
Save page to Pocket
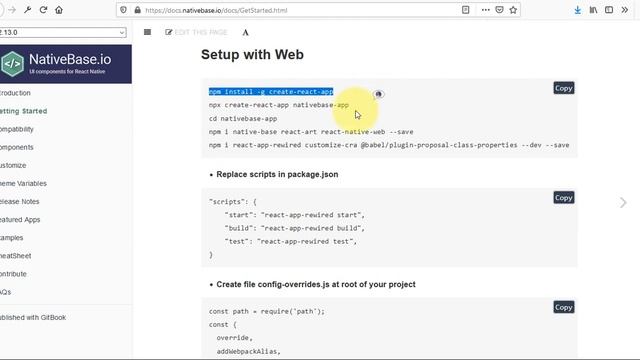[499, 10]
